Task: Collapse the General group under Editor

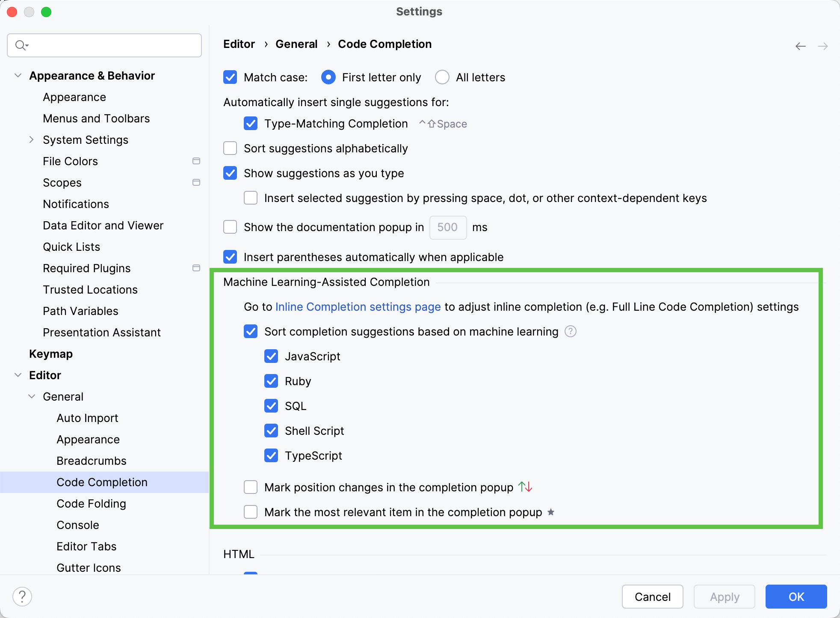Action: click(32, 396)
